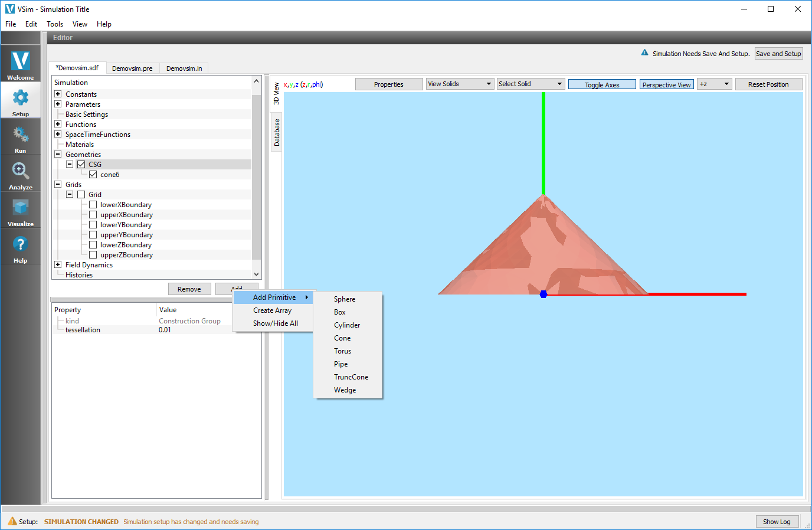Toggle the CSG checkbox
The width and height of the screenshot is (812, 530).
click(x=81, y=165)
